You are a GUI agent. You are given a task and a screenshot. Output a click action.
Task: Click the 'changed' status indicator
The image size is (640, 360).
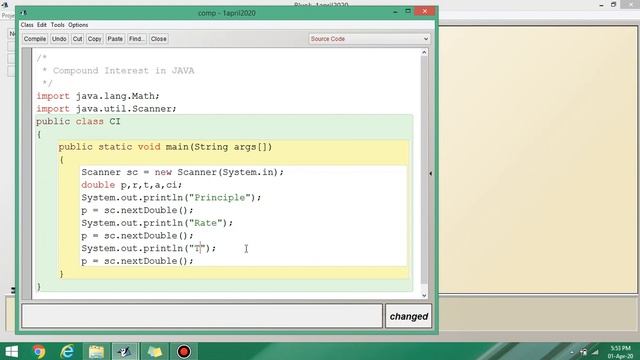(x=409, y=316)
